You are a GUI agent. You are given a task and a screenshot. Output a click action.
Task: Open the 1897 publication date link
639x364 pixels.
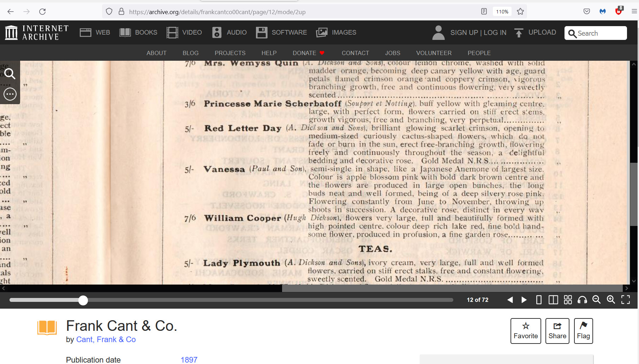tap(189, 360)
